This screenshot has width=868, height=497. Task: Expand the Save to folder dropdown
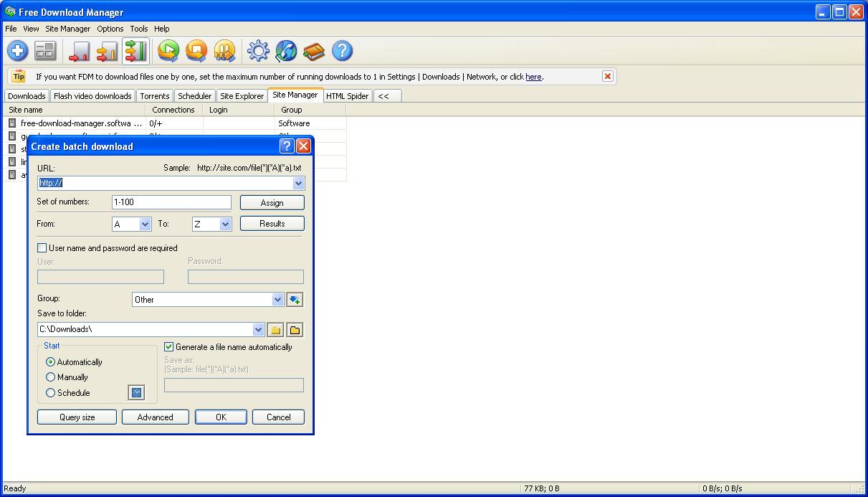pyautogui.click(x=259, y=330)
